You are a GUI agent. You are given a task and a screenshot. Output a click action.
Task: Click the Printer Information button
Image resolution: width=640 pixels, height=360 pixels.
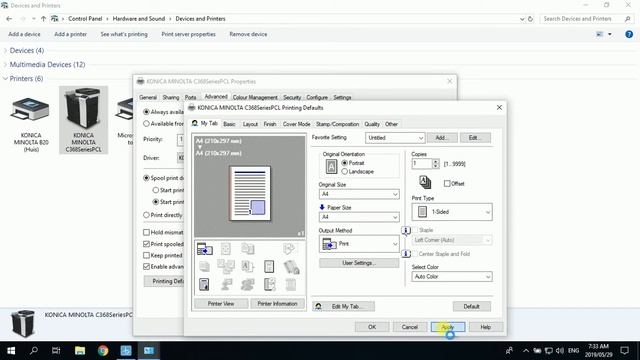(x=278, y=304)
